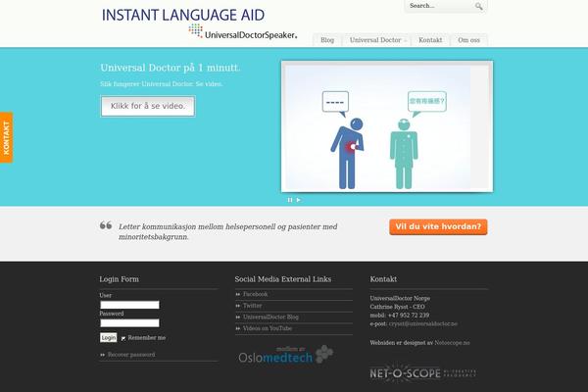Open the Facebook link
The height and width of the screenshot is (392, 588).
[x=256, y=294]
